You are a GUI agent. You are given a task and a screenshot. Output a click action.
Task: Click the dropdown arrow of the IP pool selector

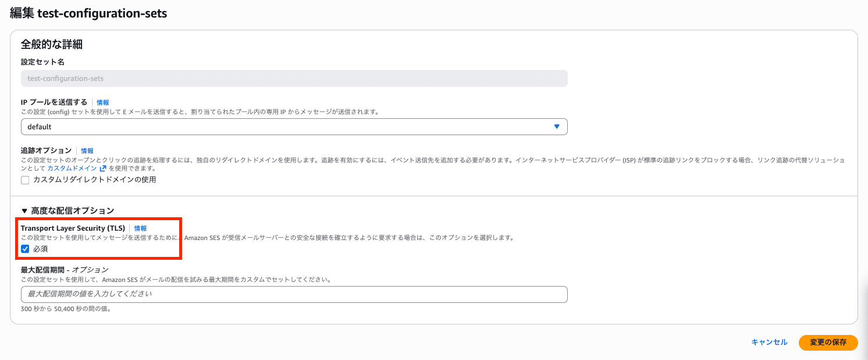point(556,126)
